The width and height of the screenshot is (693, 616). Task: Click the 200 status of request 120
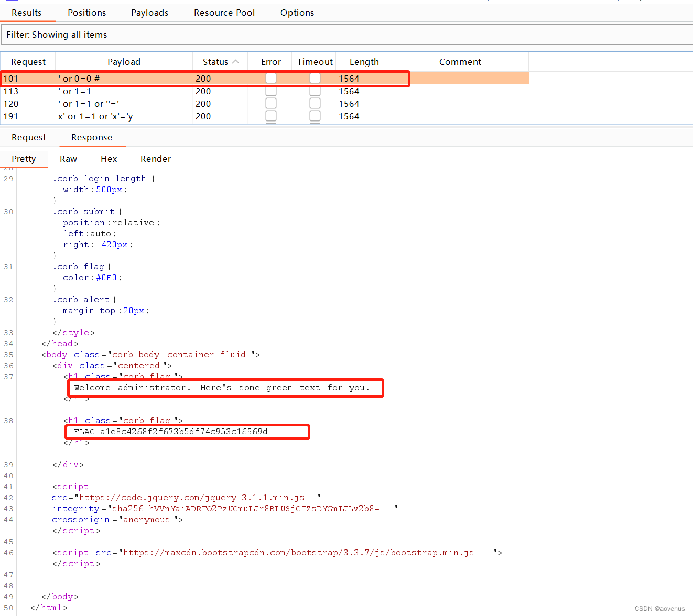(203, 104)
